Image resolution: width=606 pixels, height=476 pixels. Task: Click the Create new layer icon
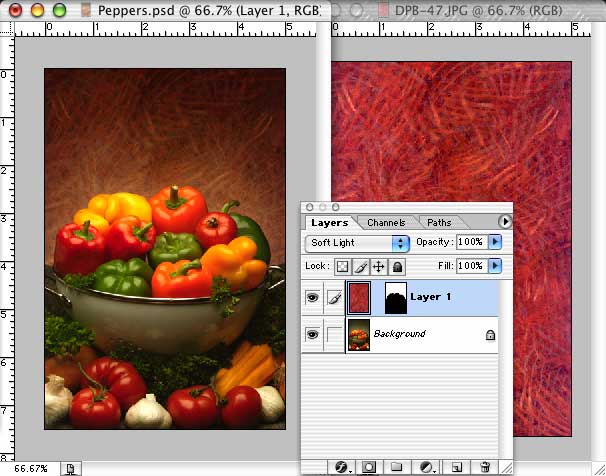457,468
